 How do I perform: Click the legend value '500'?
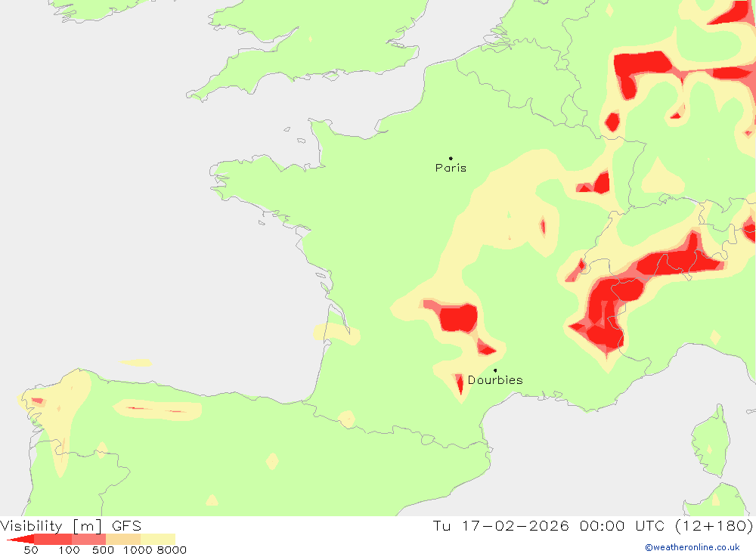pos(103,550)
